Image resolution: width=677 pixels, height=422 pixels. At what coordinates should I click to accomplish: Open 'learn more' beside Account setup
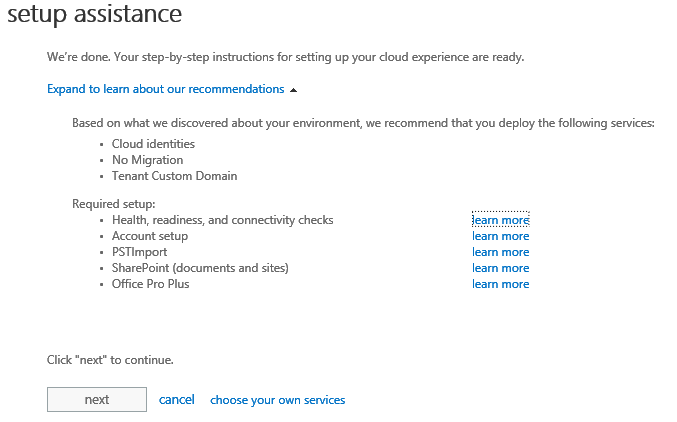(x=500, y=237)
